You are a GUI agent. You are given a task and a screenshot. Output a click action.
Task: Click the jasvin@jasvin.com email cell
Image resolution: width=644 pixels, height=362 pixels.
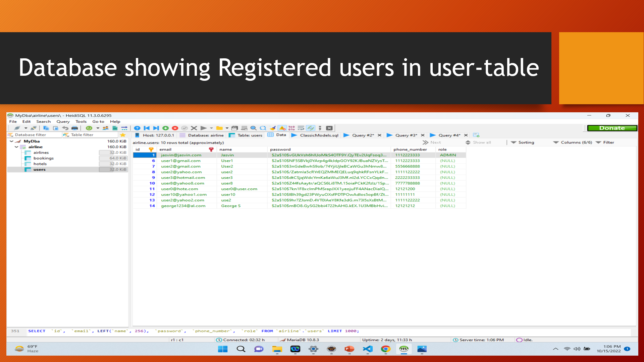pyautogui.click(x=186, y=155)
